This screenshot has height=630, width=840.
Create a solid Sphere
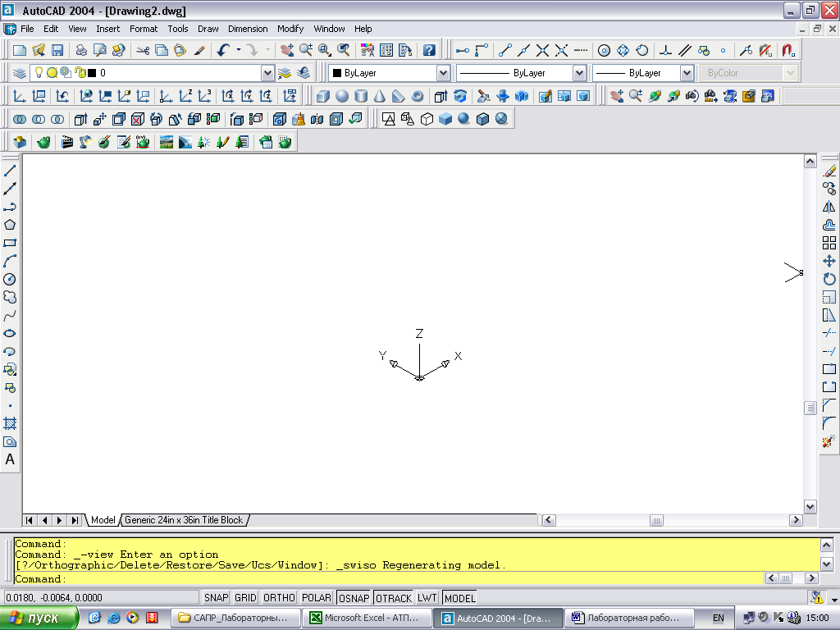click(342, 97)
